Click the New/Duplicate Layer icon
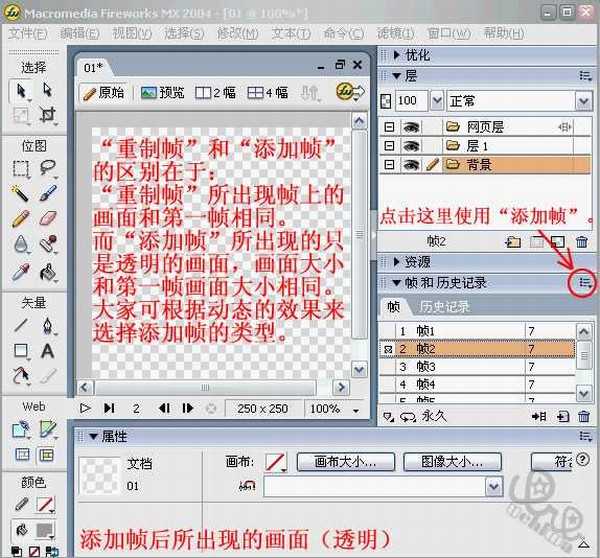The height and width of the screenshot is (558, 600). point(513,242)
